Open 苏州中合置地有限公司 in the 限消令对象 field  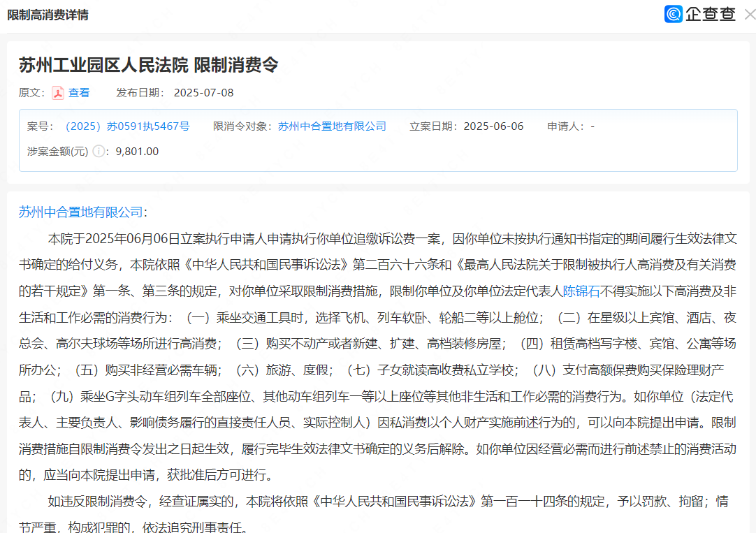(x=332, y=126)
